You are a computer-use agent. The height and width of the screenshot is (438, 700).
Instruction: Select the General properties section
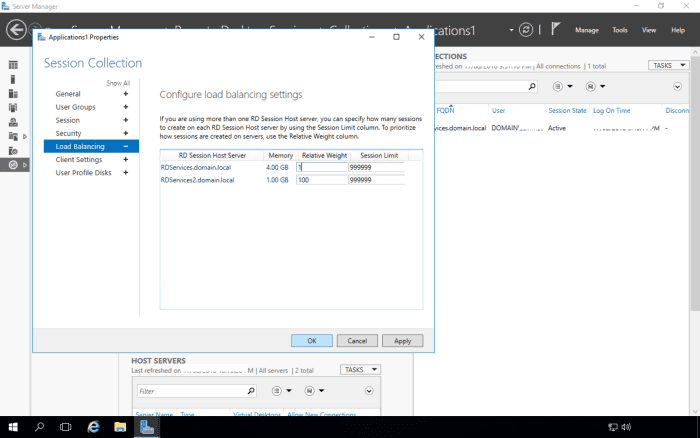68,94
